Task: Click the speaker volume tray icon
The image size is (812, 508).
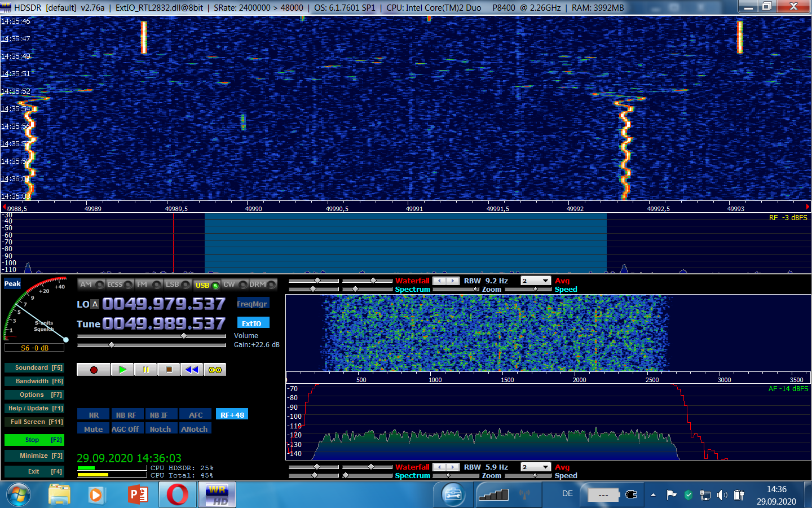Action: click(x=722, y=495)
